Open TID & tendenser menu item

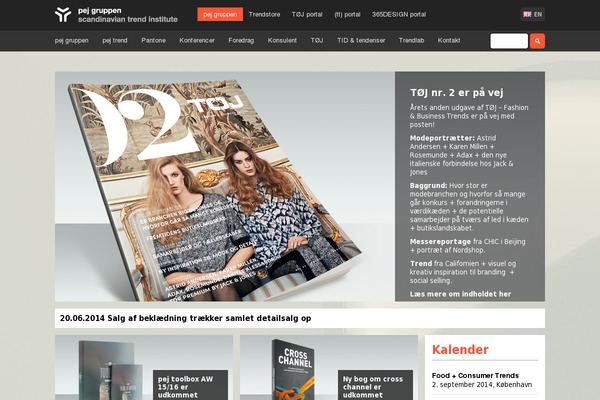(x=361, y=41)
